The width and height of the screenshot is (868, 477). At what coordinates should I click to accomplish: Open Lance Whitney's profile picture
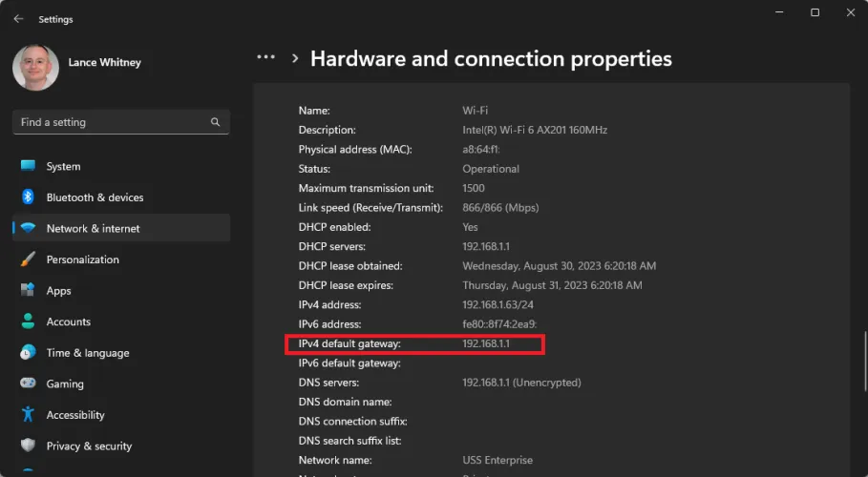(x=35, y=68)
